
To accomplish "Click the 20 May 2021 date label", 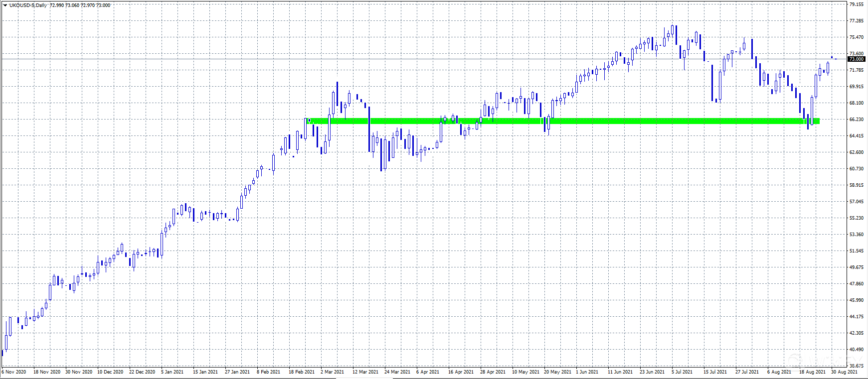I will click(x=557, y=372).
